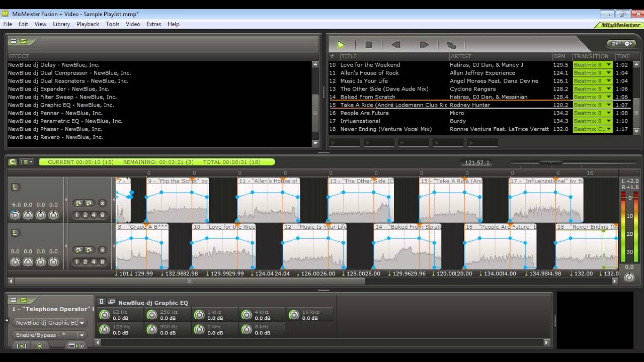Click the second loop arrow button on the lower track
The image size is (644, 362).
89,250
